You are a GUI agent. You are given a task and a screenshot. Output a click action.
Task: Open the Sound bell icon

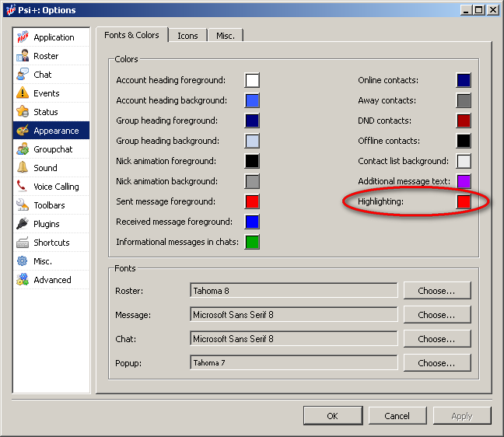pyautogui.click(x=23, y=168)
